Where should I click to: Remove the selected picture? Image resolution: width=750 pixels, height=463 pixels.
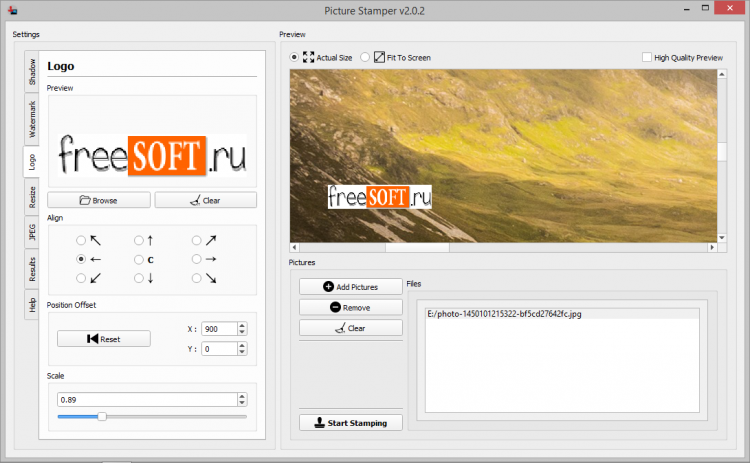tap(351, 307)
